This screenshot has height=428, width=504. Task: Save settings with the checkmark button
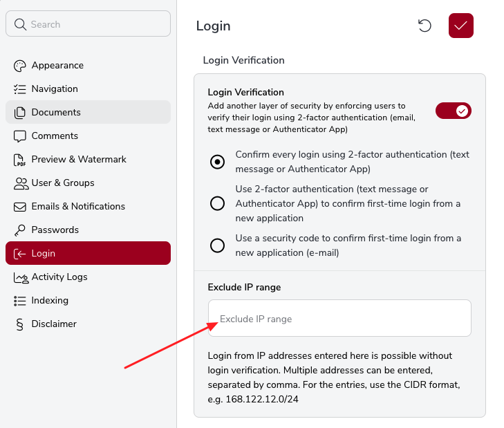(461, 26)
